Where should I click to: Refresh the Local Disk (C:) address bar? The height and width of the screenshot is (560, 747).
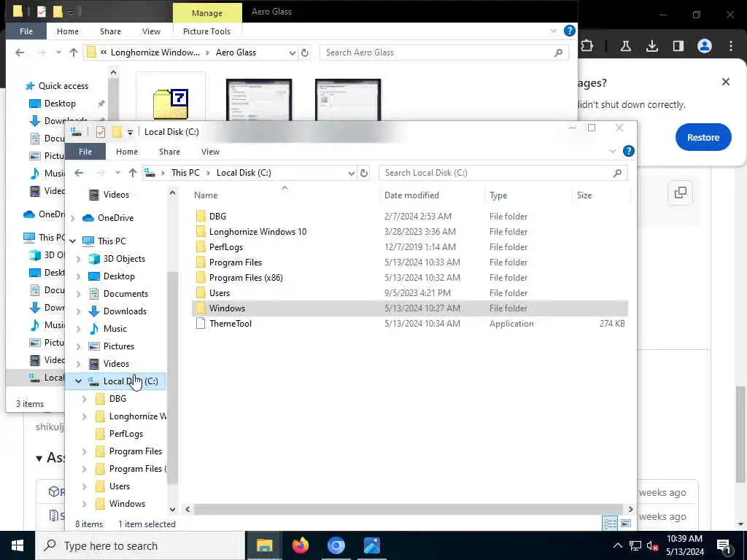(x=364, y=173)
